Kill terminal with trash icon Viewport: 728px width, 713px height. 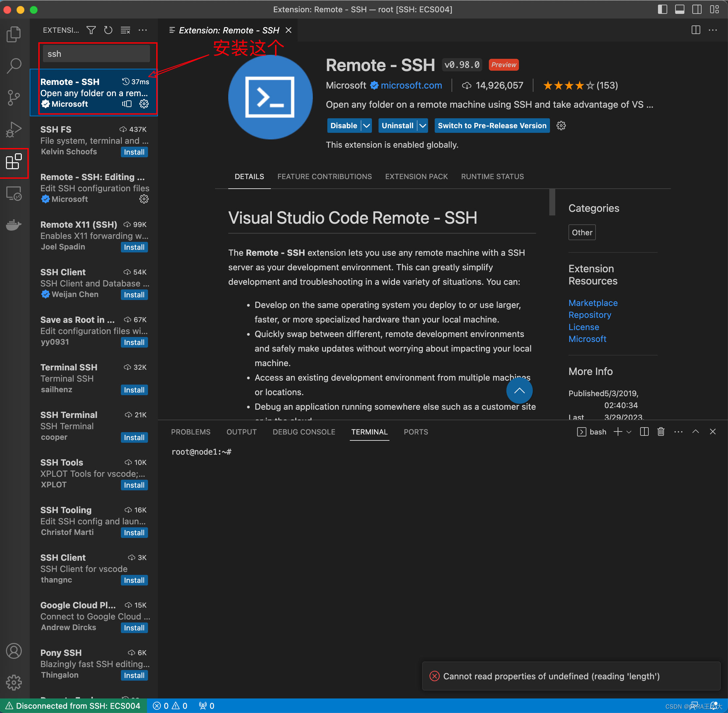(661, 432)
